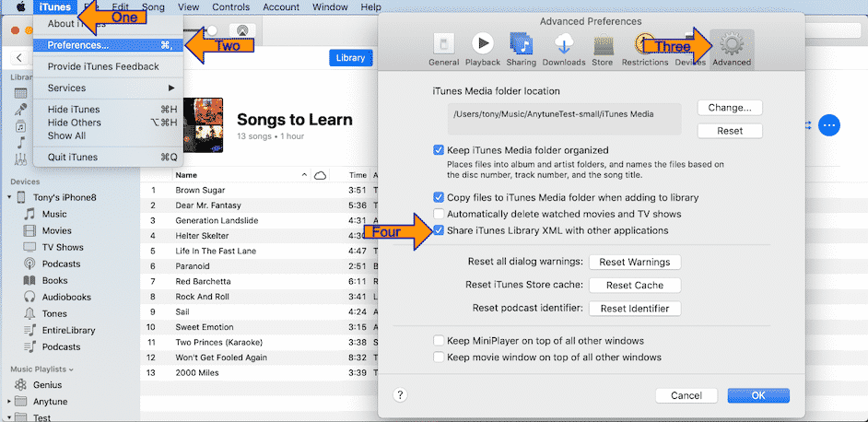Toggle Copy files to iTunes Media folder
Image resolution: width=868 pixels, height=422 pixels.
click(439, 197)
